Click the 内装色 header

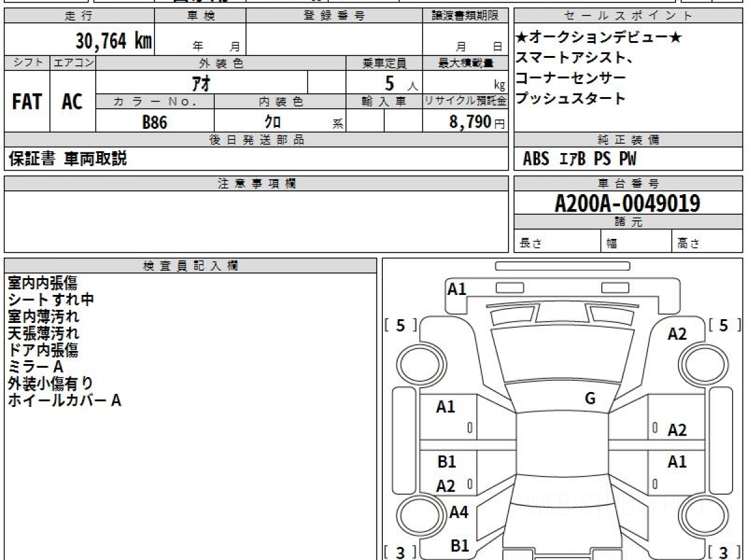280,101
